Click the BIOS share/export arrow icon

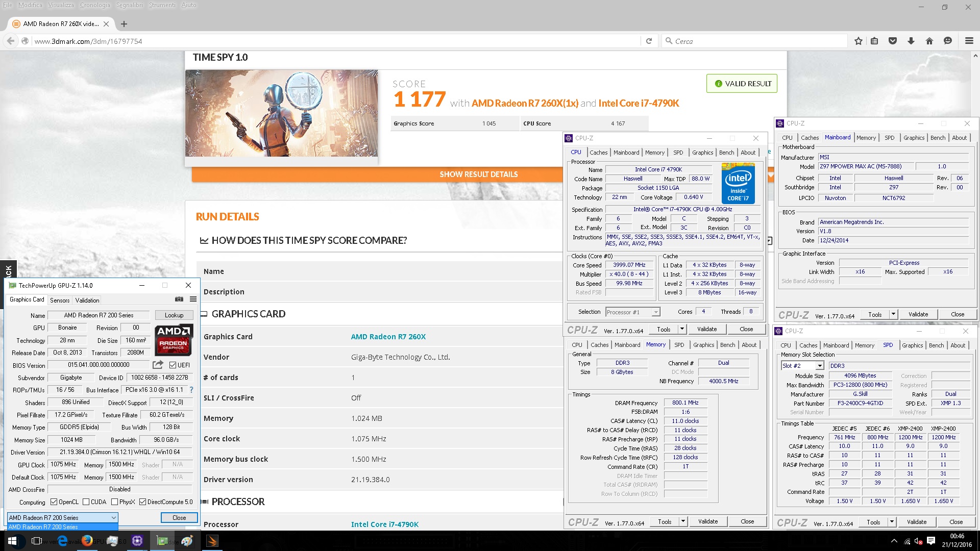pos(158,365)
